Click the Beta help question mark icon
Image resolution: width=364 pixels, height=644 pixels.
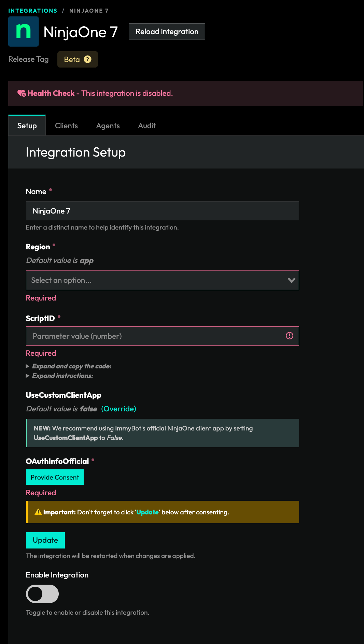tap(87, 59)
